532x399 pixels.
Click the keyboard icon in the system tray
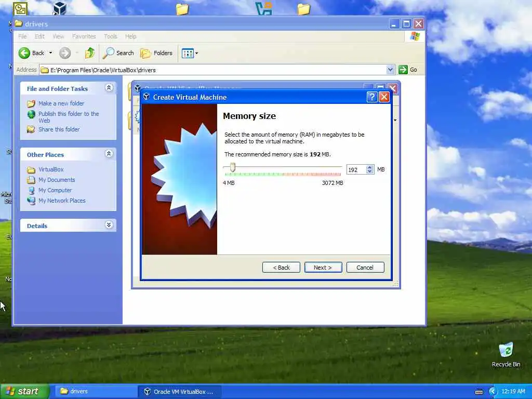click(479, 392)
